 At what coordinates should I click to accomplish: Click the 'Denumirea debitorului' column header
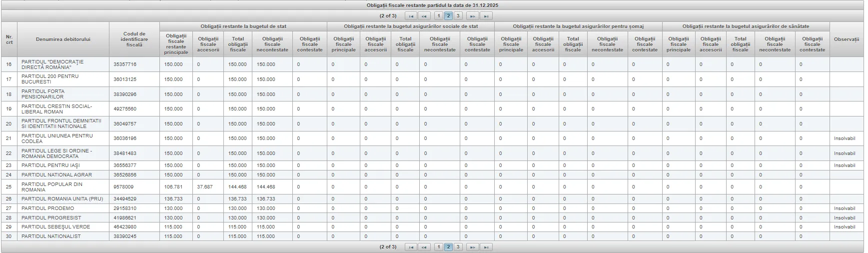tap(63, 39)
